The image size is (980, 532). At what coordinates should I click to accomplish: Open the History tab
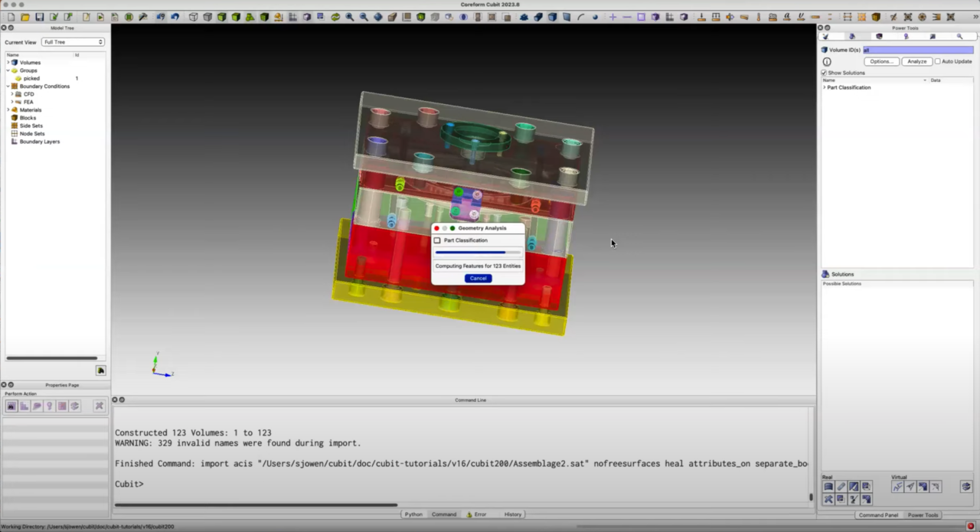[x=512, y=514]
